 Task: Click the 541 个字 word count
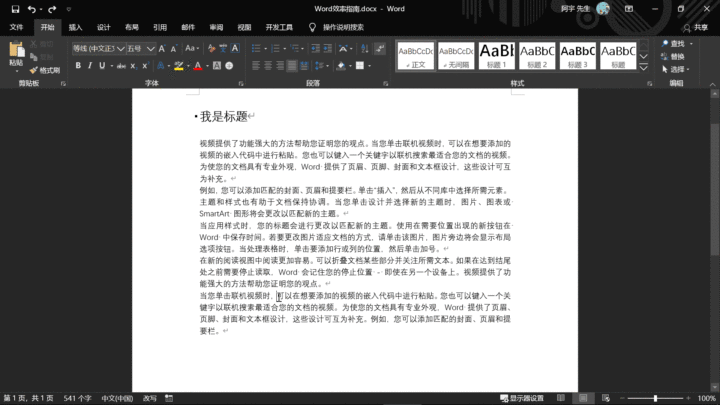tap(77, 398)
